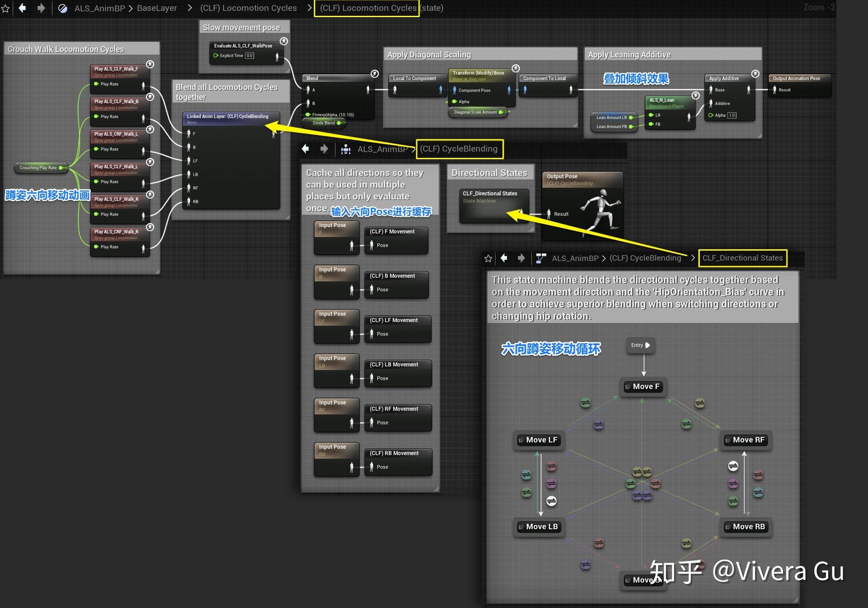Screen dimensions: 868x608
Task: Select the Base pose pin on Apply Additive
Action: (712, 90)
